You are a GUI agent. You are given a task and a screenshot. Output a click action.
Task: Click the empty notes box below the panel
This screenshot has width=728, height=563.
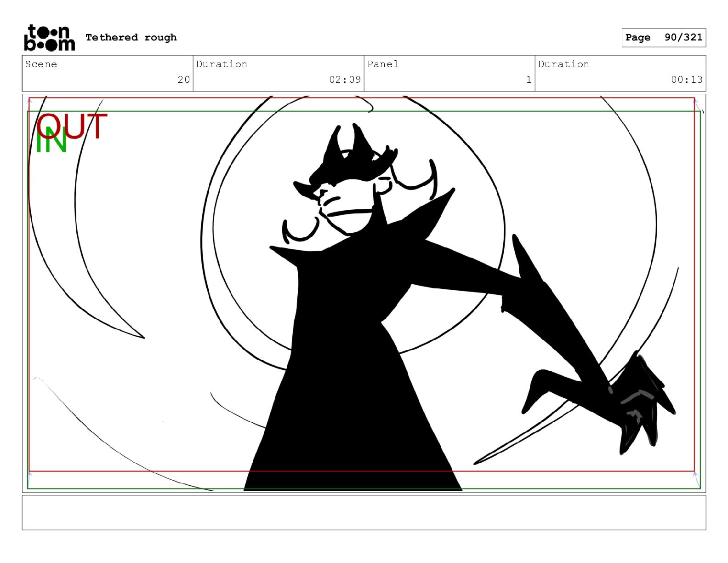click(x=364, y=512)
